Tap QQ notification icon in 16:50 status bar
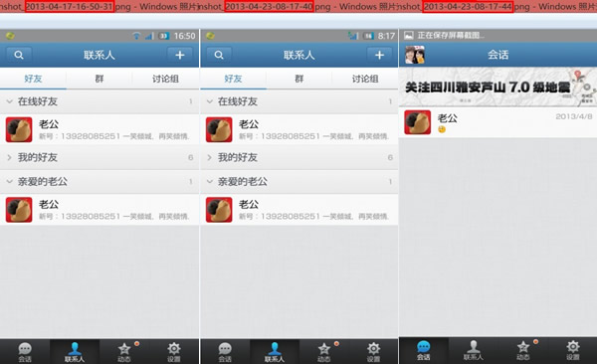The image size is (597, 364). click(x=10, y=36)
